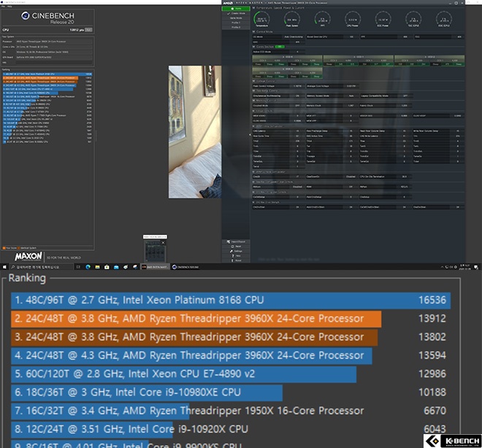Select Profile 1 in Ryzen Master
The height and width of the screenshot is (448, 482).
tap(236, 23)
